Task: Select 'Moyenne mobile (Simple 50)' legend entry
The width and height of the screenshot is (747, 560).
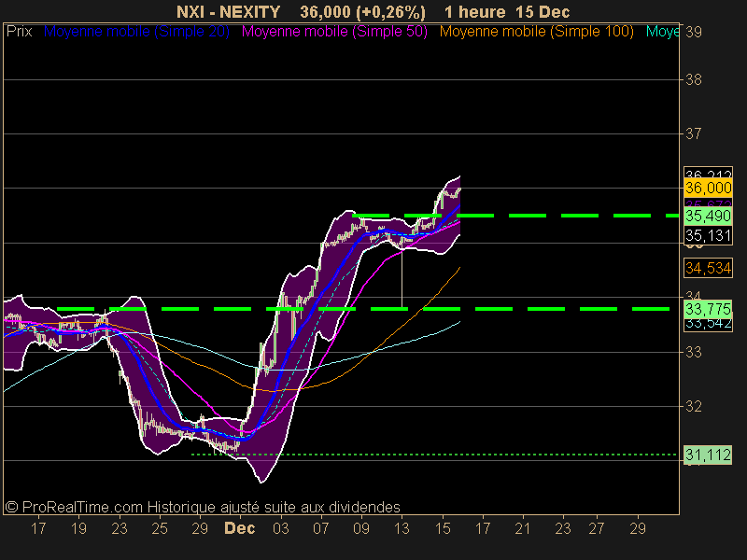Action: (334, 32)
